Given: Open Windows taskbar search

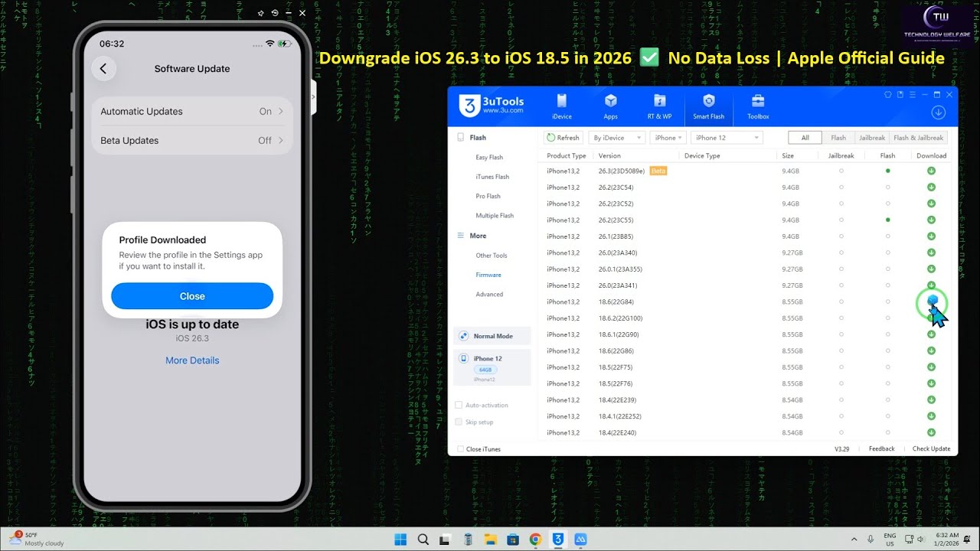Looking at the screenshot, I should (423, 540).
